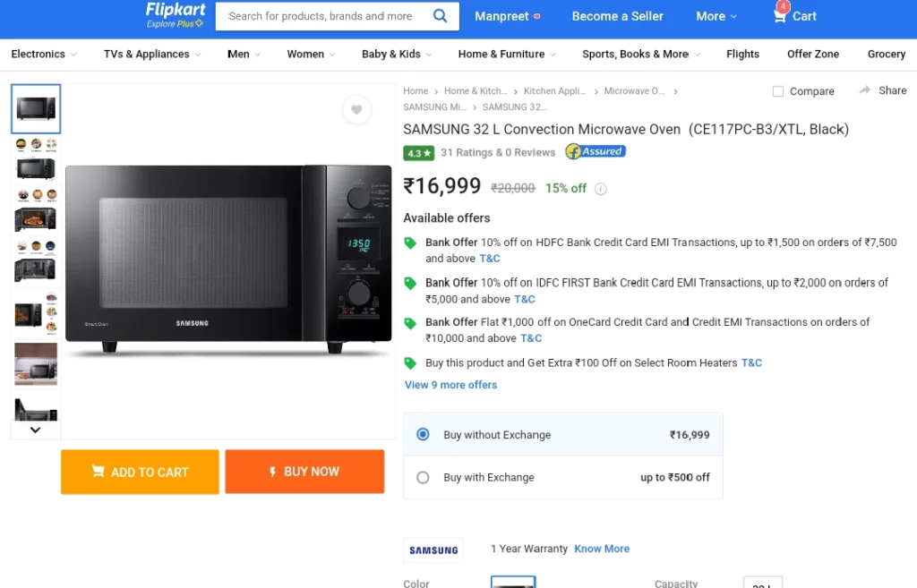917x588 pixels.
Task: Expand the More dropdown in header
Action: 716,16
